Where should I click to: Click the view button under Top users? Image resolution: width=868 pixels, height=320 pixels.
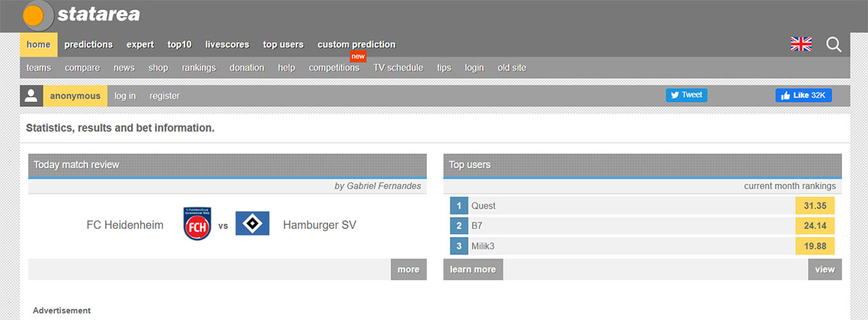[x=825, y=269]
